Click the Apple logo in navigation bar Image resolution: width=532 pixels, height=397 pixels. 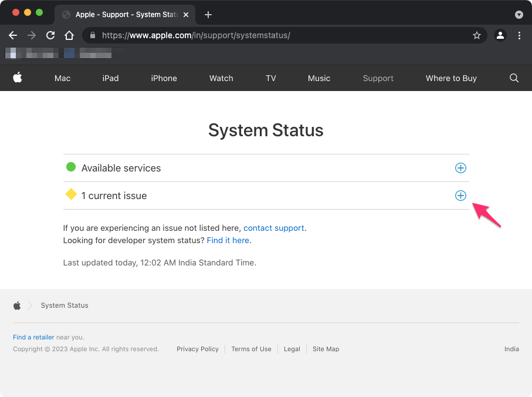point(18,78)
